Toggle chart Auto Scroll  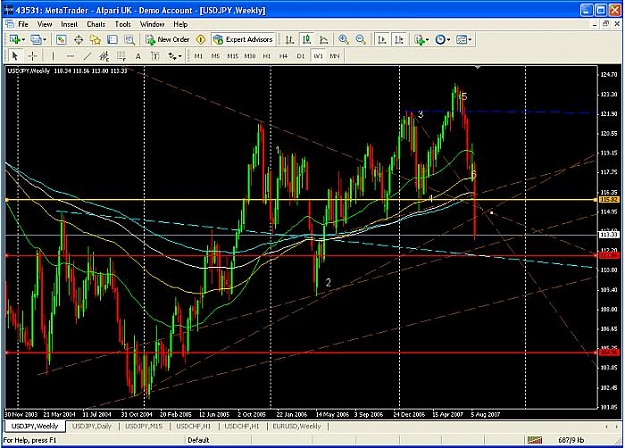tap(382, 39)
